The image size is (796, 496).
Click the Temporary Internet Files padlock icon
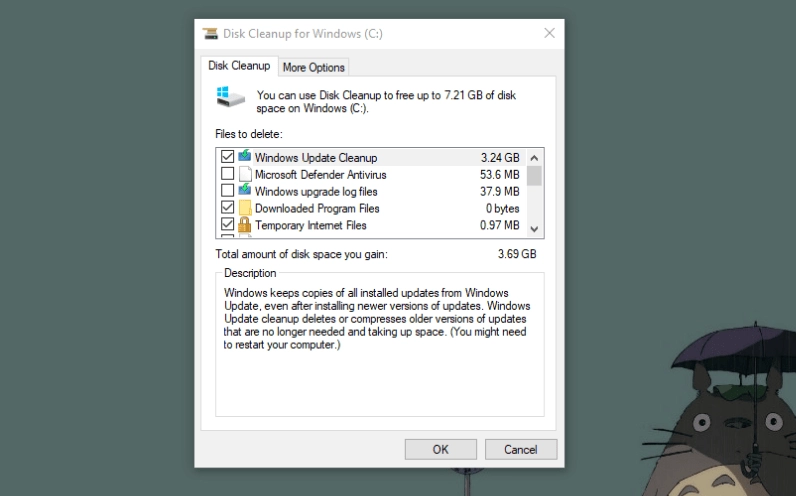click(x=244, y=225)
